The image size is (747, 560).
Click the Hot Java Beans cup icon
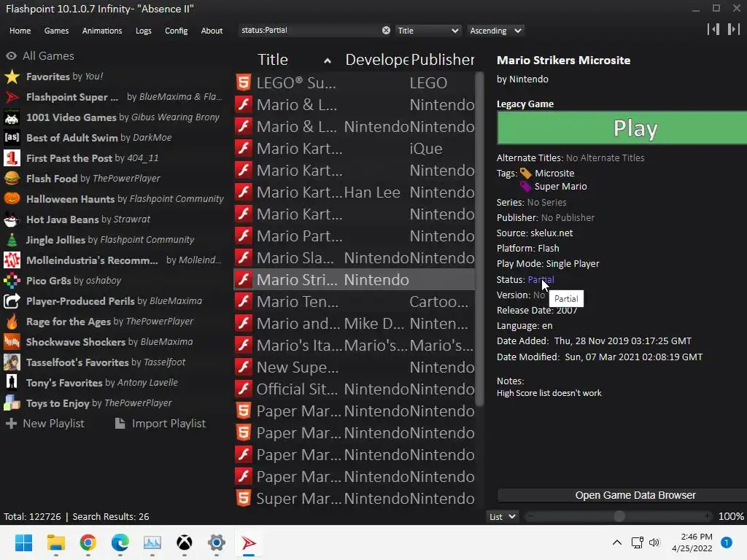click(x=12, y=219)
